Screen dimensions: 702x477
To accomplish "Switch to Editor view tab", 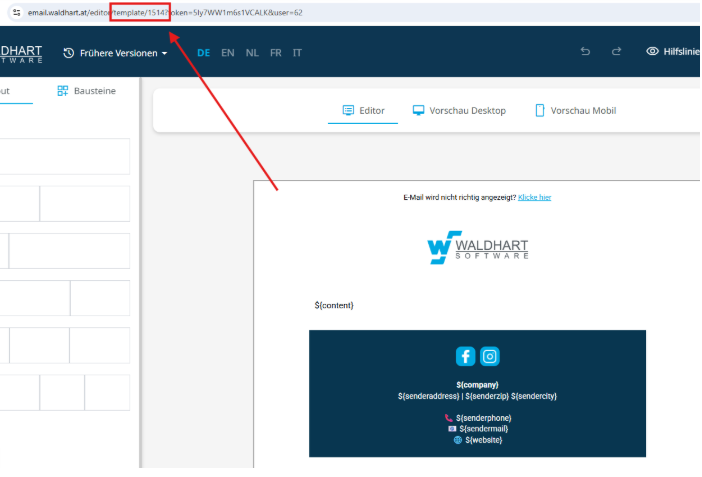I will [363, 111].
